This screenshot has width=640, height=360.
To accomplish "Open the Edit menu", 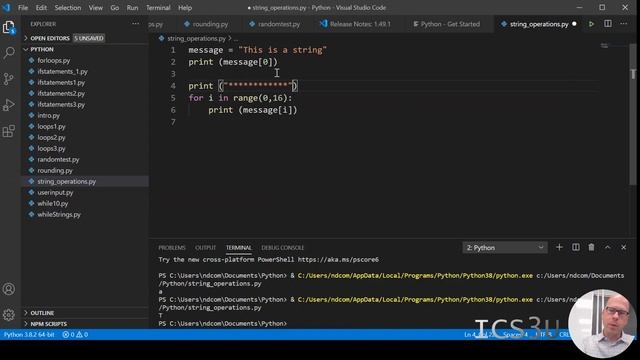I will 41,8.
